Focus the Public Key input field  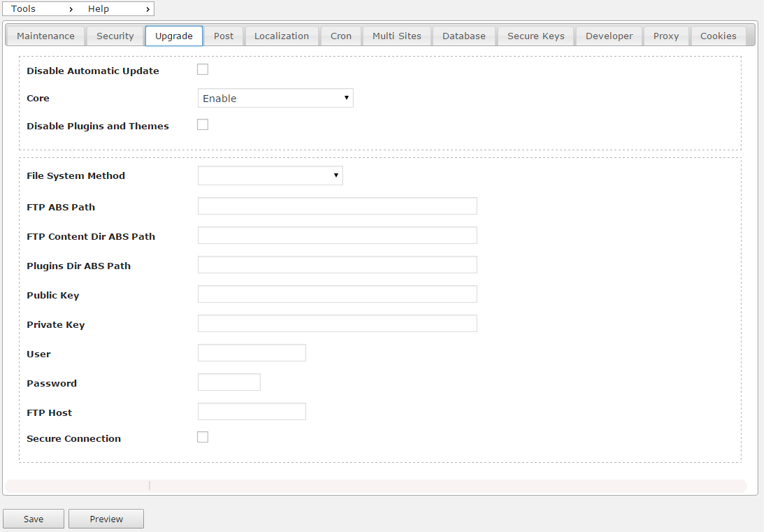(338, 294)
